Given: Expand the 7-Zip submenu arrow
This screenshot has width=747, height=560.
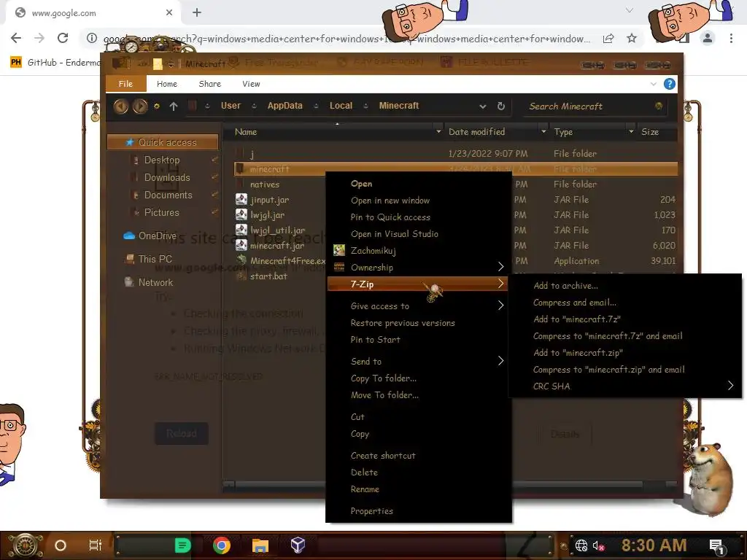Looking at the screenshot, I should 500,284.
